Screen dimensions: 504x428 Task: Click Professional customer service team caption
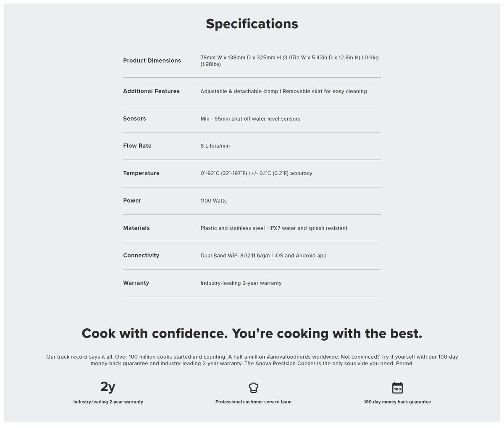tap(253, 402)
